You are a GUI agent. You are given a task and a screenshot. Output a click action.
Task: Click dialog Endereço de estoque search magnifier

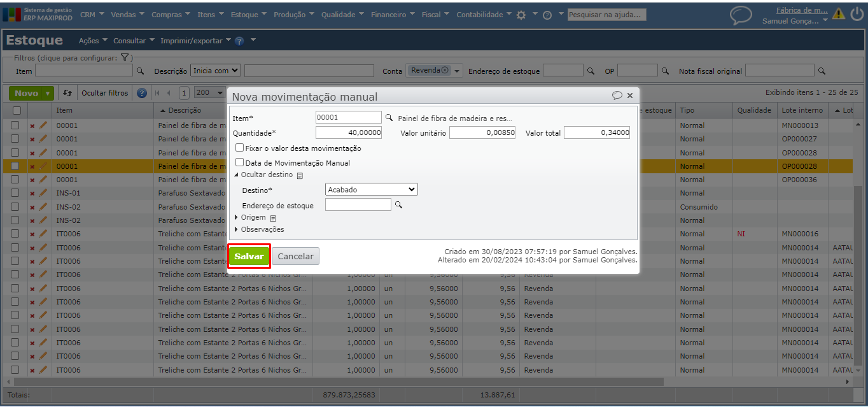[x=399, y=204]
